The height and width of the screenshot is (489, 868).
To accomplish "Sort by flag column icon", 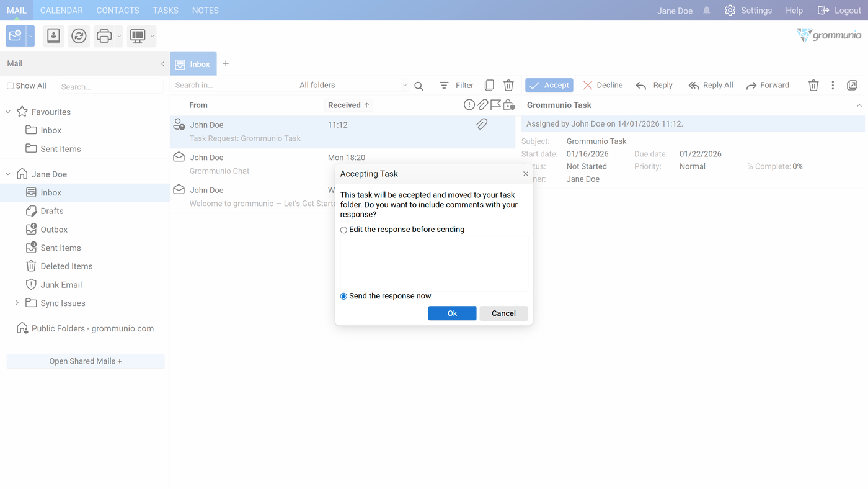I will (495, 105).
